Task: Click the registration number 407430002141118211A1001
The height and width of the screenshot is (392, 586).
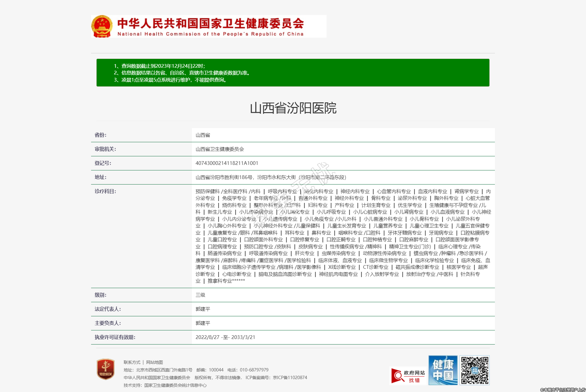Action: point(227,163)
